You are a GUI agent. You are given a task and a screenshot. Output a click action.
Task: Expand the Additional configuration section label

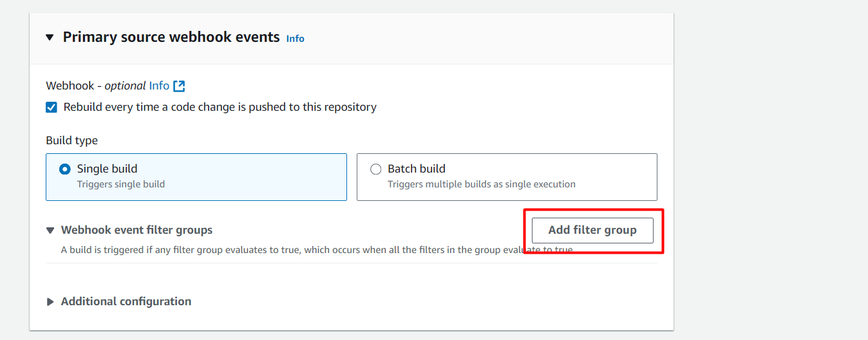point(126,301)
